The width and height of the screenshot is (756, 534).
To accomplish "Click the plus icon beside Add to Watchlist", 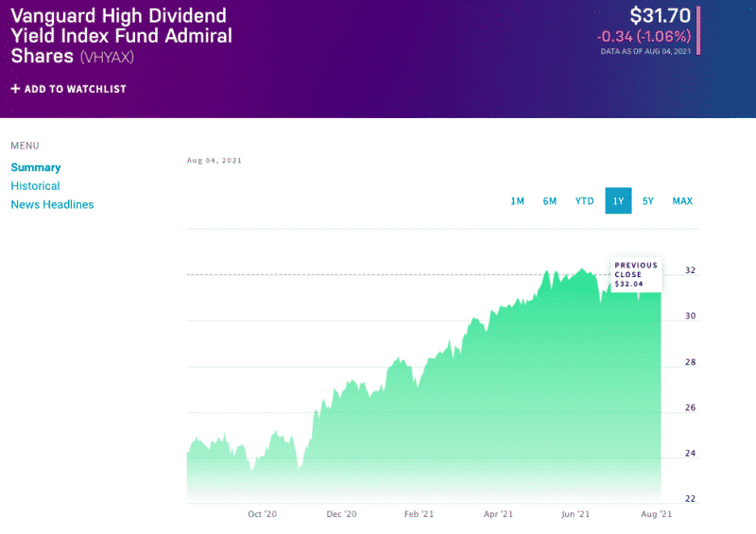I will (15, 89).
